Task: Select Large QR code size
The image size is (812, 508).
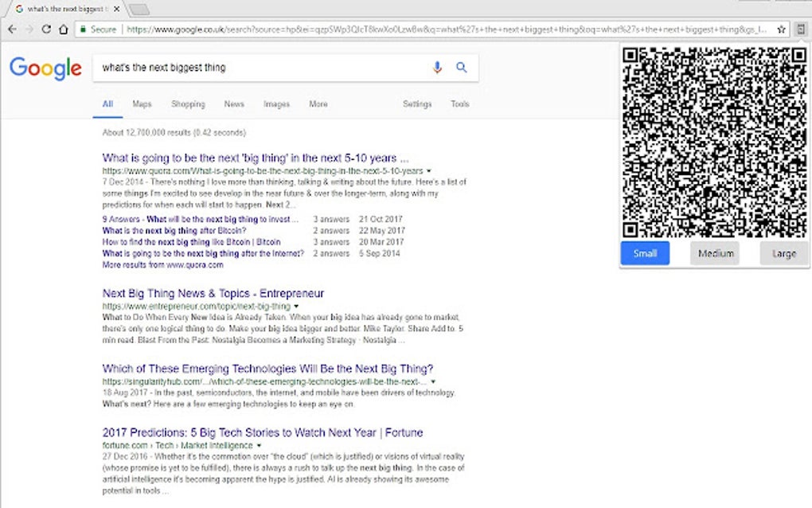Action: 783,253
